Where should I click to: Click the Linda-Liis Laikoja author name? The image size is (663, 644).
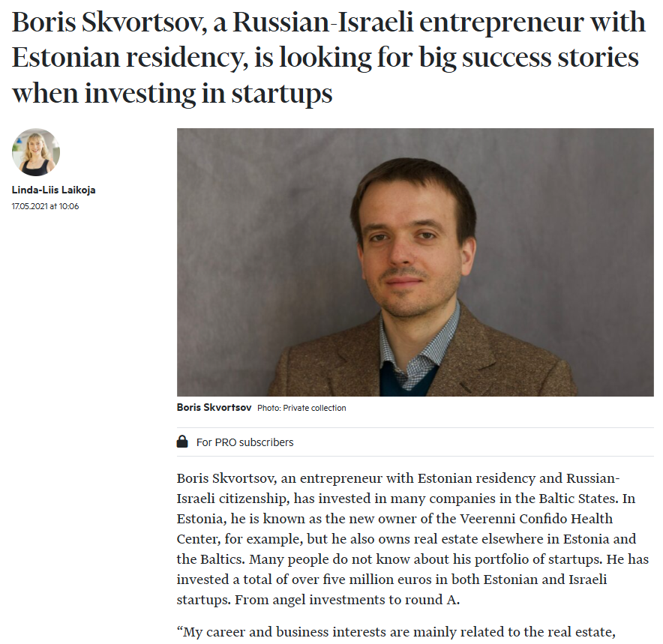54,190
